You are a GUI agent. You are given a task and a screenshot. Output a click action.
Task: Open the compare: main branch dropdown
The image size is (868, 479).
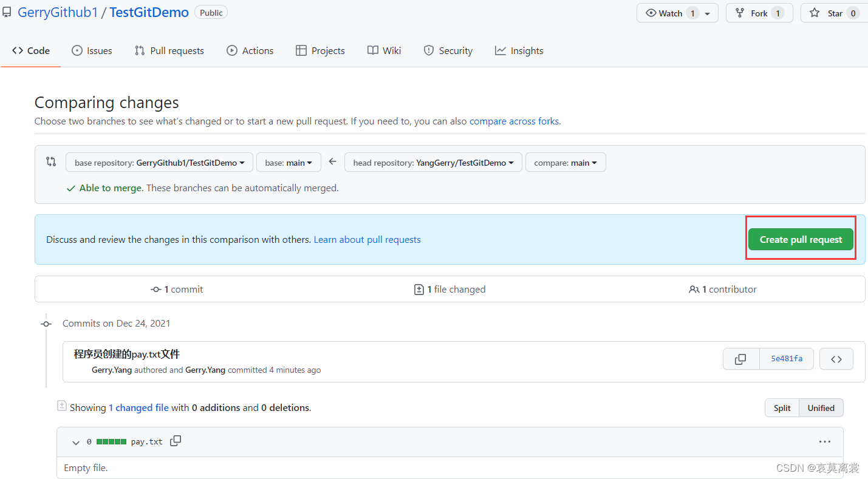[566, 163]
